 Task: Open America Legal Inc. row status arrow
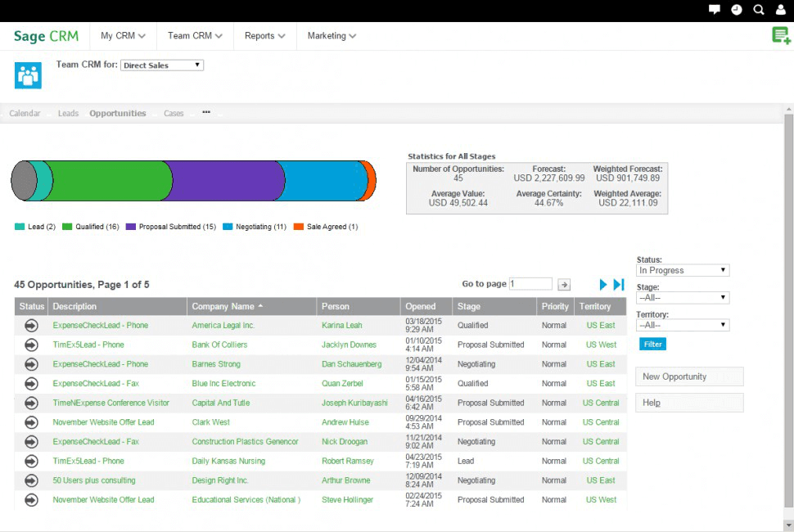pos(30,325)
